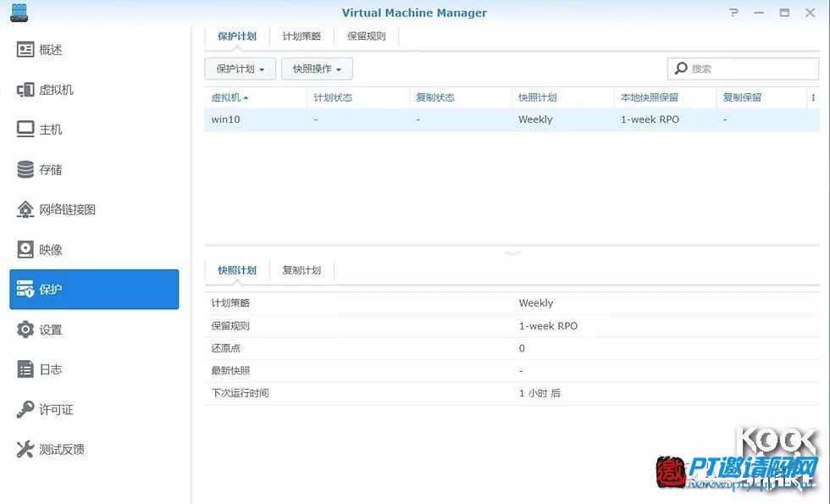The image size is (830, 504).
Task: Open the 存储 storage database icon
Action: coord(25,169)
